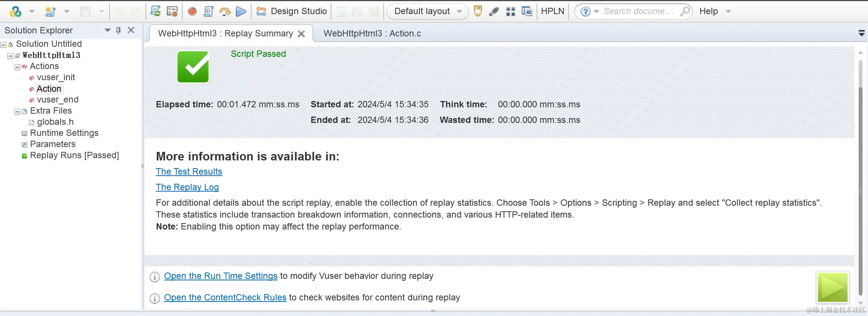
Task: Click the blue help question mark icon
Action: tap(585, 12)
